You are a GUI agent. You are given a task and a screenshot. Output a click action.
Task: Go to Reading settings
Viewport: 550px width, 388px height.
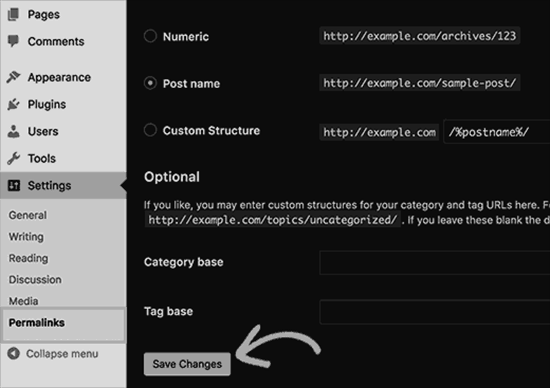tap(28, 258)
